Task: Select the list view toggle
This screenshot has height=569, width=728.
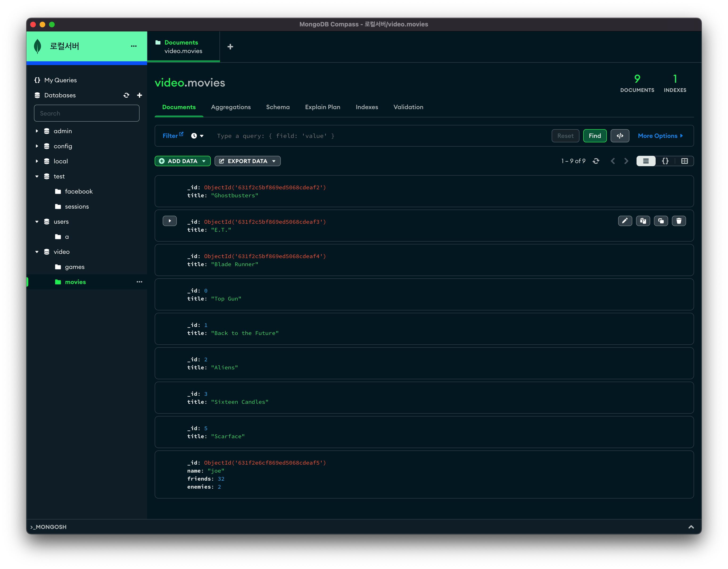Action: point(646,161)
